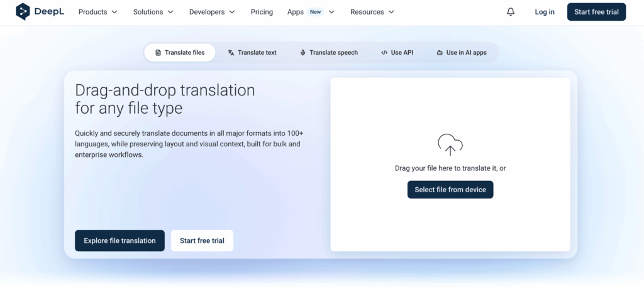644x287 pixels.
Task: Click the New badge beside Apps
Action: click(x=316, y=12)
